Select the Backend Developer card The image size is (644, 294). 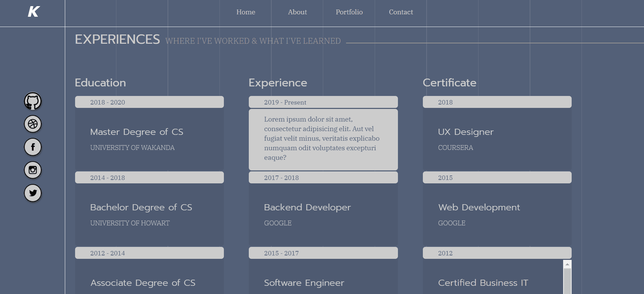click(x=323, y=214)
